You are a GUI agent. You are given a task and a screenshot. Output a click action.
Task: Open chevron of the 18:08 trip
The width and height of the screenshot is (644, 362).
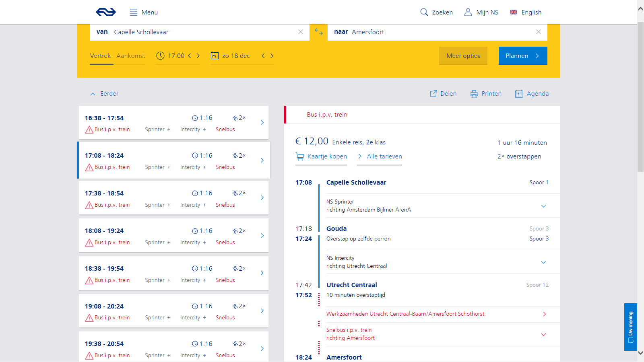[x=262, y=236]
